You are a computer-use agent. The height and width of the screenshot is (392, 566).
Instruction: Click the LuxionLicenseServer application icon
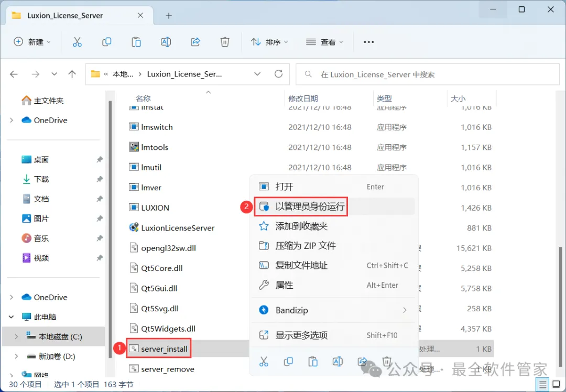134,227
